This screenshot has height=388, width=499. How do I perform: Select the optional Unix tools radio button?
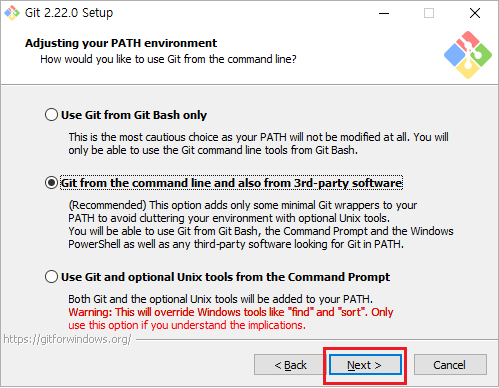(x=51, y=277)
